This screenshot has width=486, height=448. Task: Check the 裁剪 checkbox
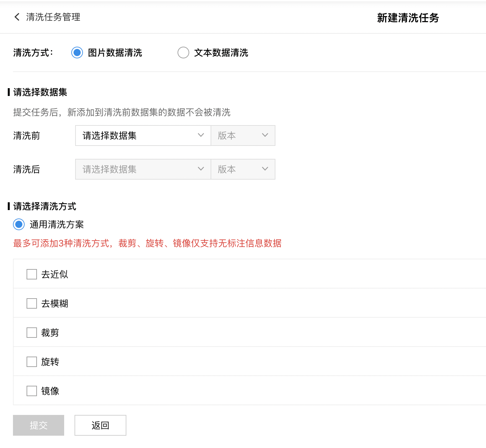(x=32, y=333)
